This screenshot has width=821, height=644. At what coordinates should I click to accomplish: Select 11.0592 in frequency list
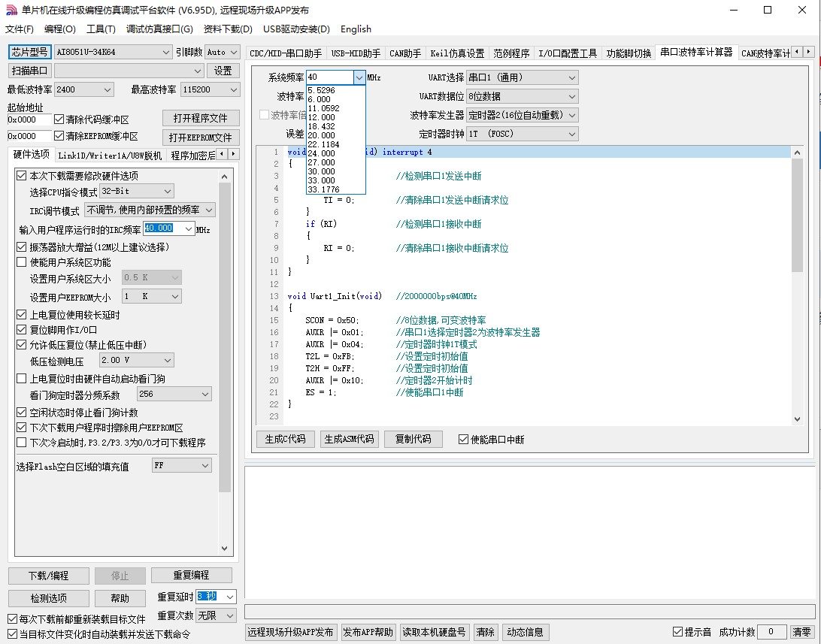click(335, 108)
